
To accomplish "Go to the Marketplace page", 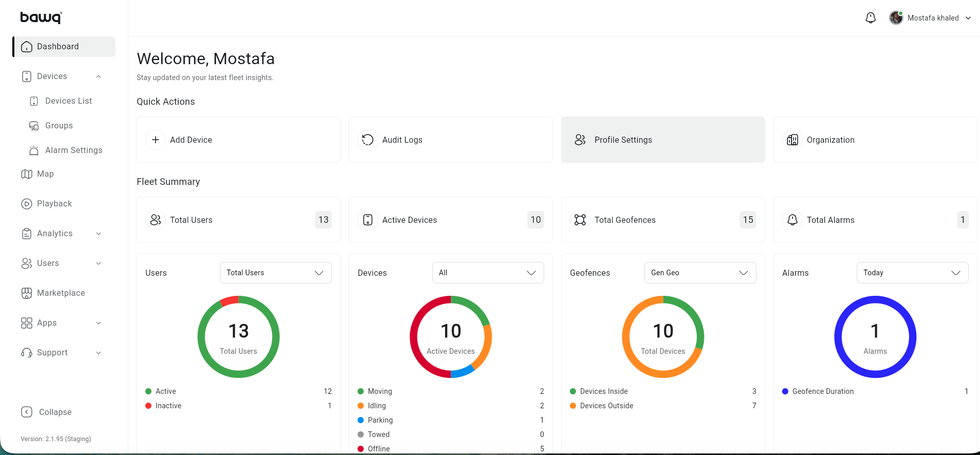I will pos(61,293).
